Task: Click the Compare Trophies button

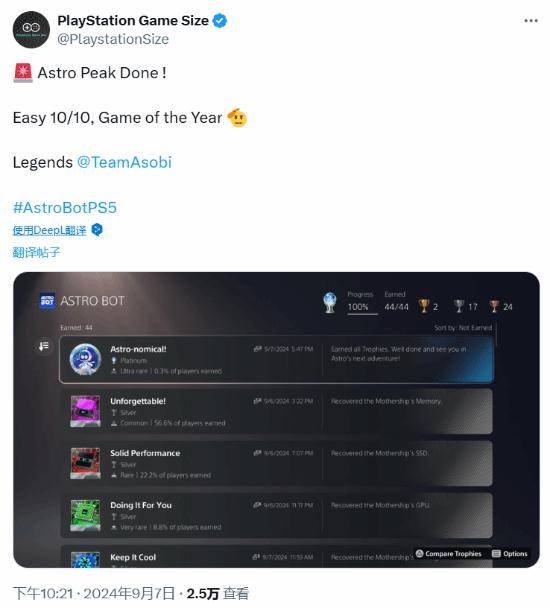Action: [x=449, y=554]
